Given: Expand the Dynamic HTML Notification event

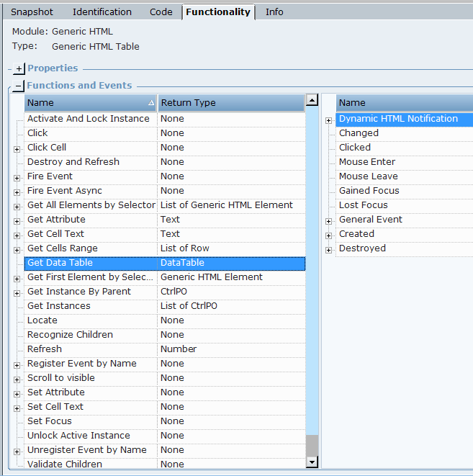Looking at the screenshot, I should tap(328, 120).
